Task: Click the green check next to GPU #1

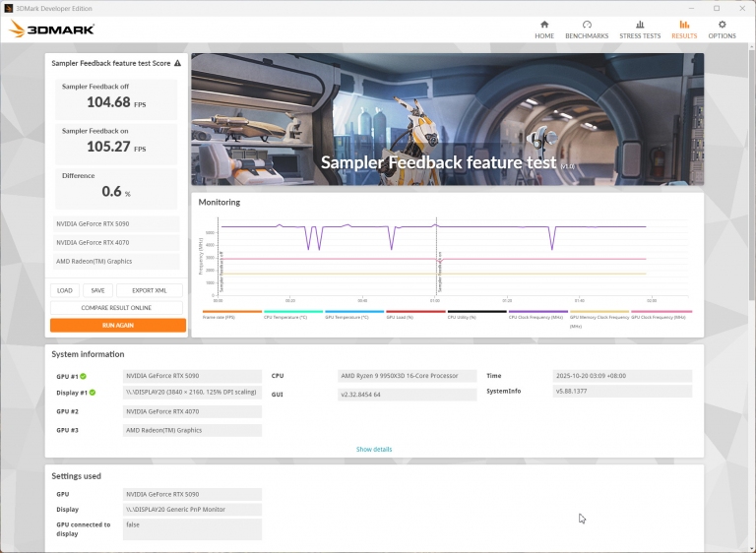Action: [83, 376]
